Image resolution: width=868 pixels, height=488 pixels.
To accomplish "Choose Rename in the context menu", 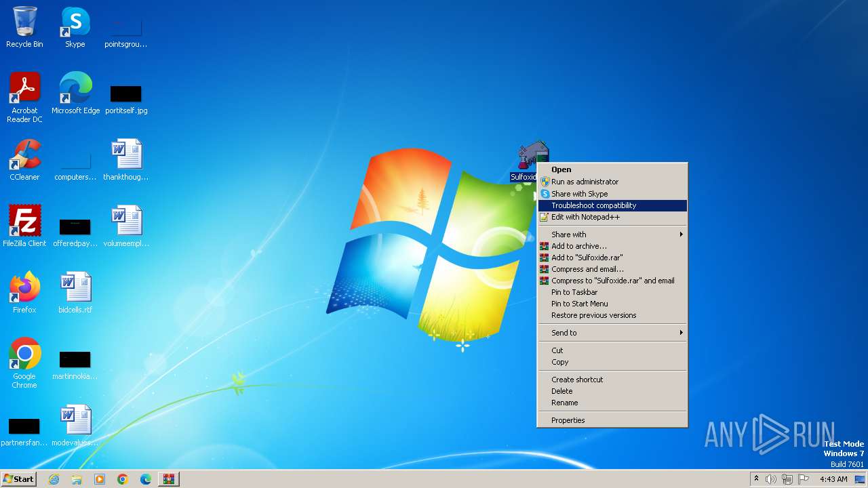I will pyautogui.click(x=612, y=403).
